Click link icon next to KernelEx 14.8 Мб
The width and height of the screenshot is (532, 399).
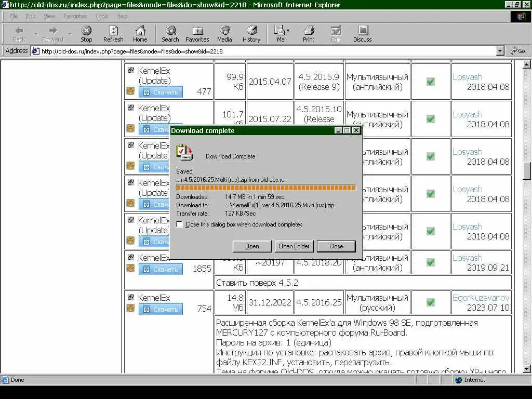130,297
